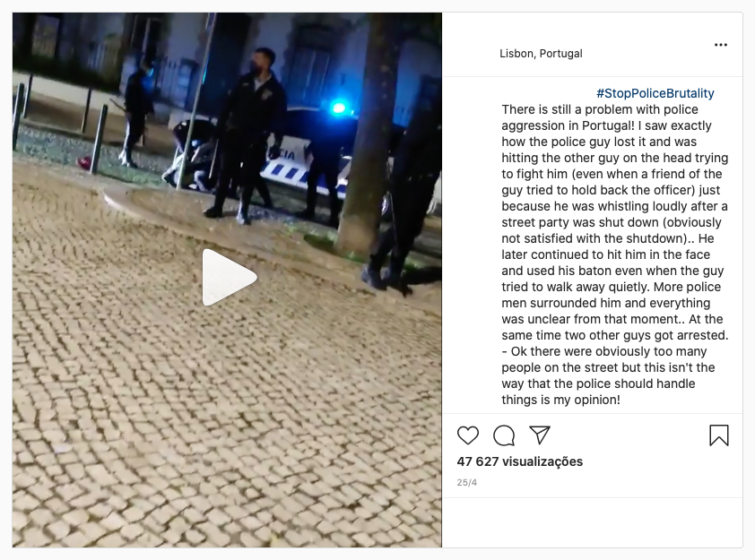Open the Lisbon, Portugal location link

point(541,54)
